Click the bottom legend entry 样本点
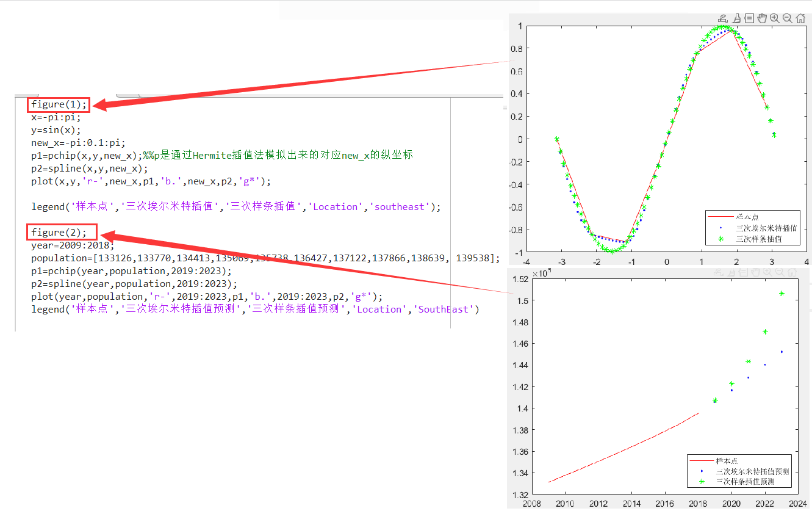812x511 pixels. pyautogui.click(x=727, y=461)
